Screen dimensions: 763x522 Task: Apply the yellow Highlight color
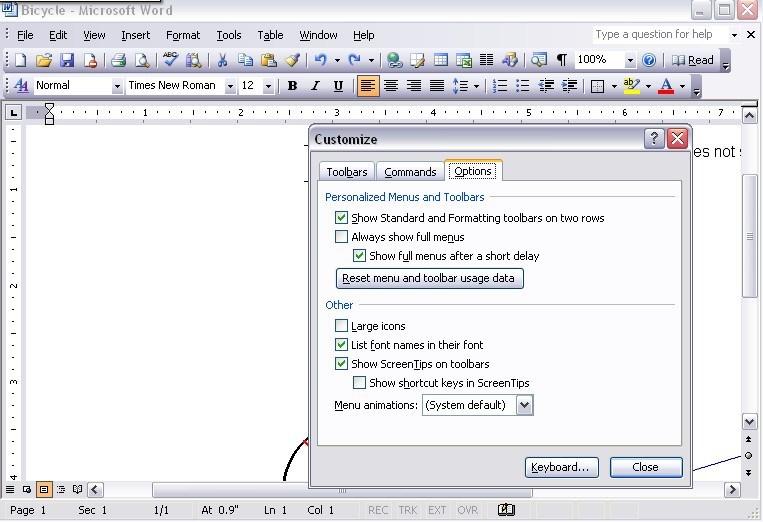coord(631,86)
